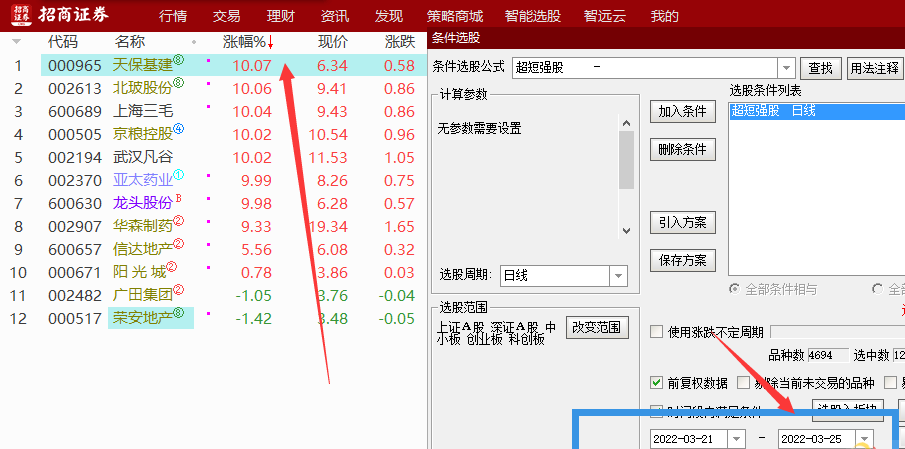This screenshot has width=905, height=449.
Task: Open the 行情 menu
Action: point(173,16)
